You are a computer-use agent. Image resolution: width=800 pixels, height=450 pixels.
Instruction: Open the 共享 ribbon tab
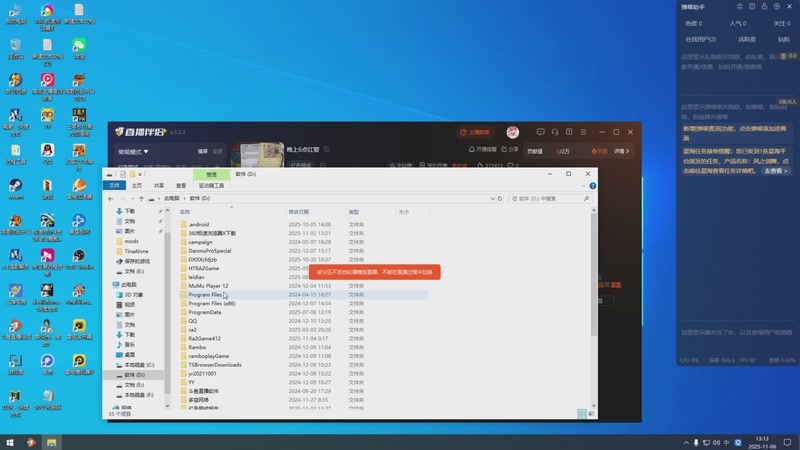tap(159, 186)
